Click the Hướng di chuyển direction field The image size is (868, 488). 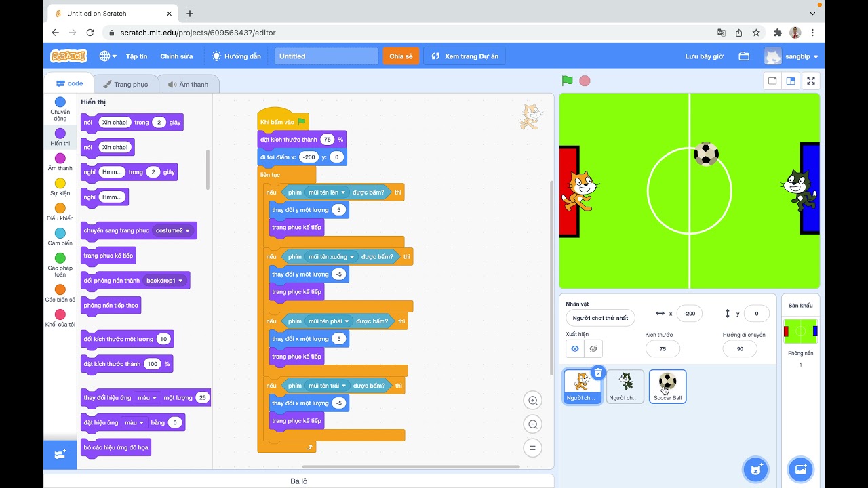click(740, 349)
